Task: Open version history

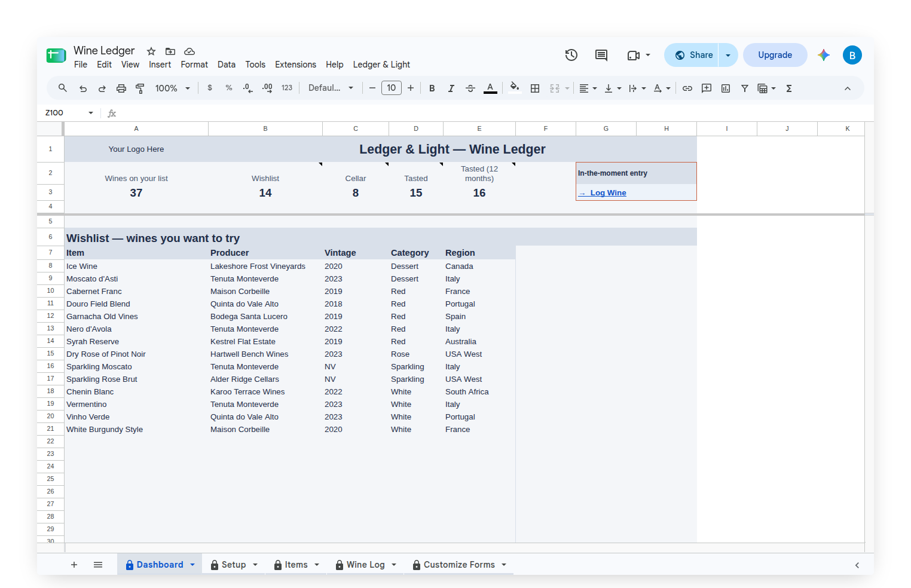Action: pyautogui.click(x=571, y=55)
